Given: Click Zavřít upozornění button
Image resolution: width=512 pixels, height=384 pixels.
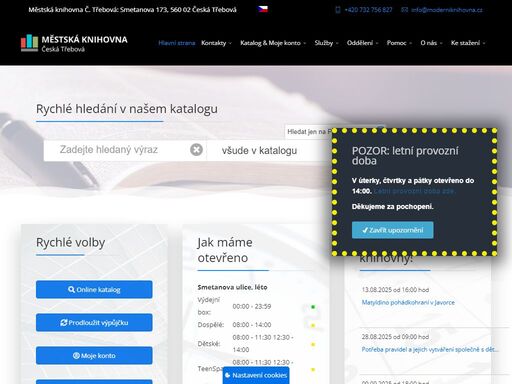Looking at the screenshot, I should pyautogui.click(x=393, y=230).
